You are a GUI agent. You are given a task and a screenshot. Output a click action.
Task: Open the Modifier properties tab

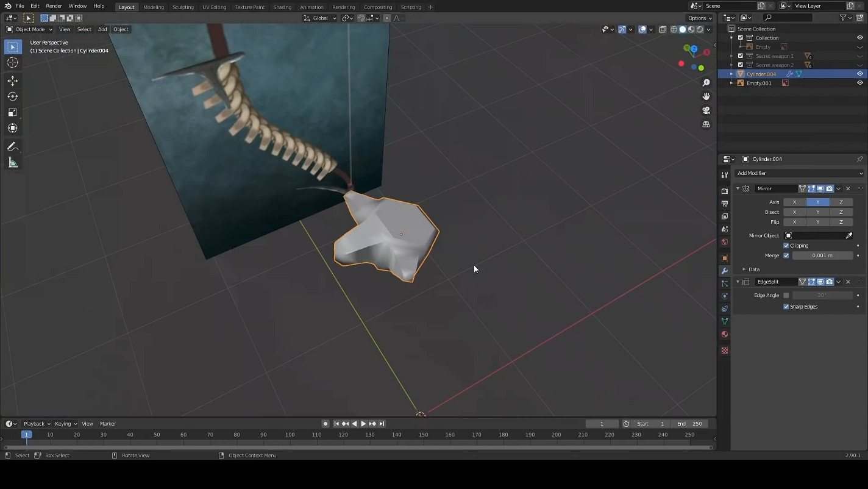[724, 271]
